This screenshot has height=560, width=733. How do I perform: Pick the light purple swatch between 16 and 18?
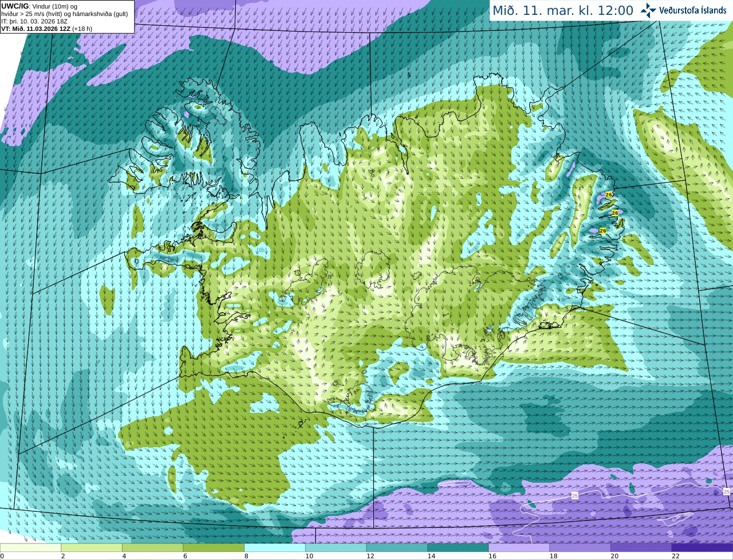[519, 548]
